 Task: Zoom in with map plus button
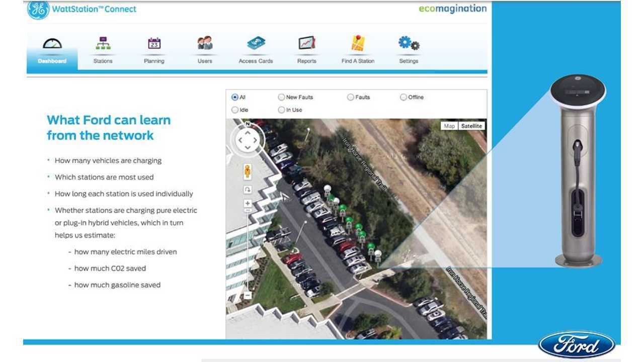(248, 204)
